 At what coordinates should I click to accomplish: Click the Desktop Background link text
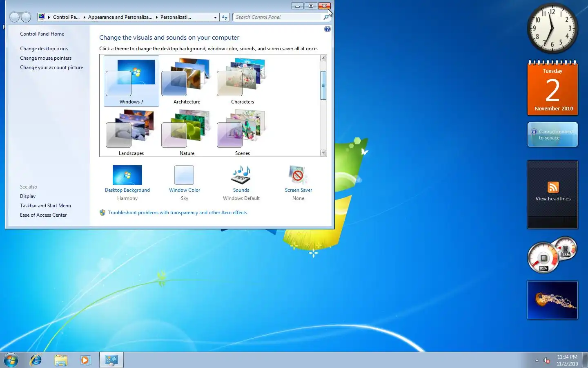[127, 190]
